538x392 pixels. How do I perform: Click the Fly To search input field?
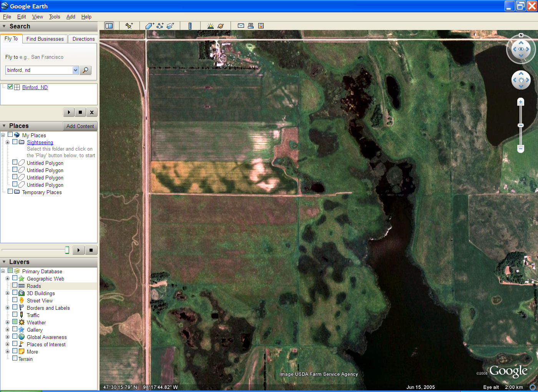39,70
